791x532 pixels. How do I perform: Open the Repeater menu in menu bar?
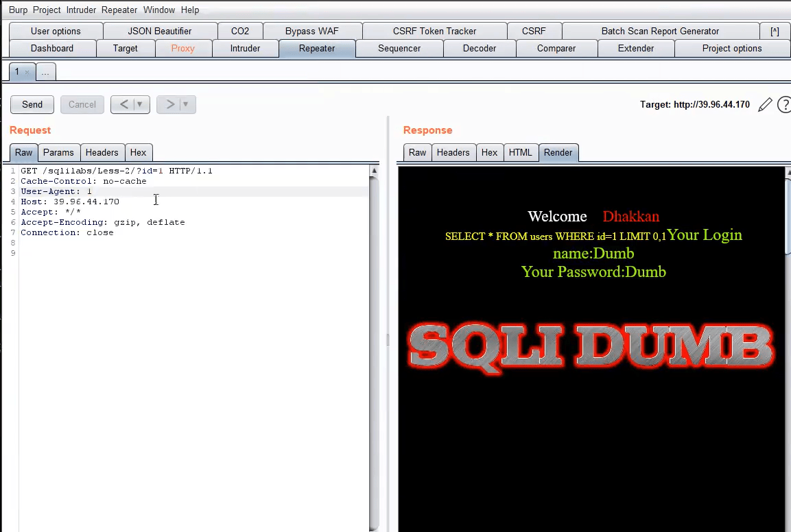pyautogui.click(x=119, y=10)
